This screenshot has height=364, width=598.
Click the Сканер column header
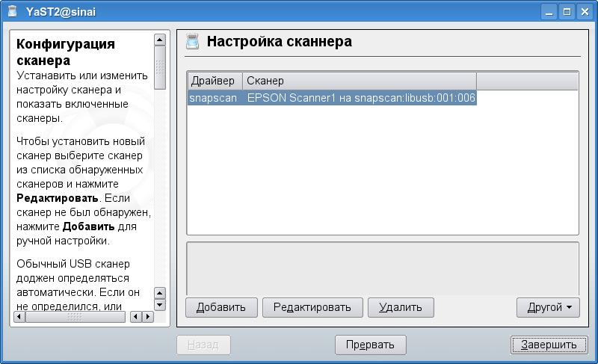[360, 81]
